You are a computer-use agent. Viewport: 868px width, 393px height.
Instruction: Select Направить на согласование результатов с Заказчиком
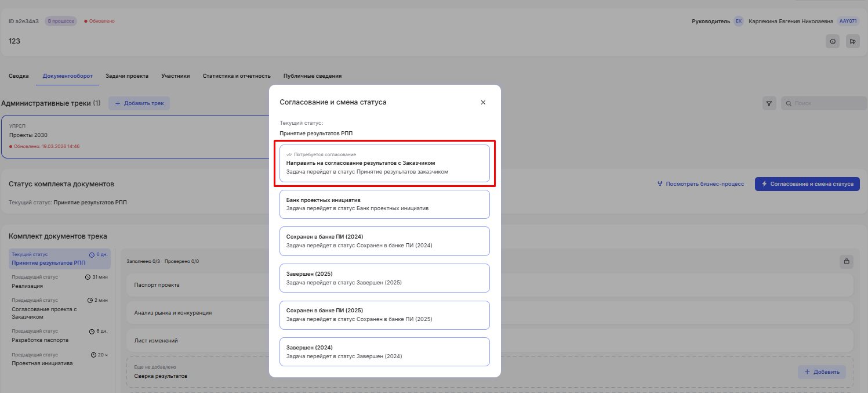pyautogui.click(x=384, y=163)
